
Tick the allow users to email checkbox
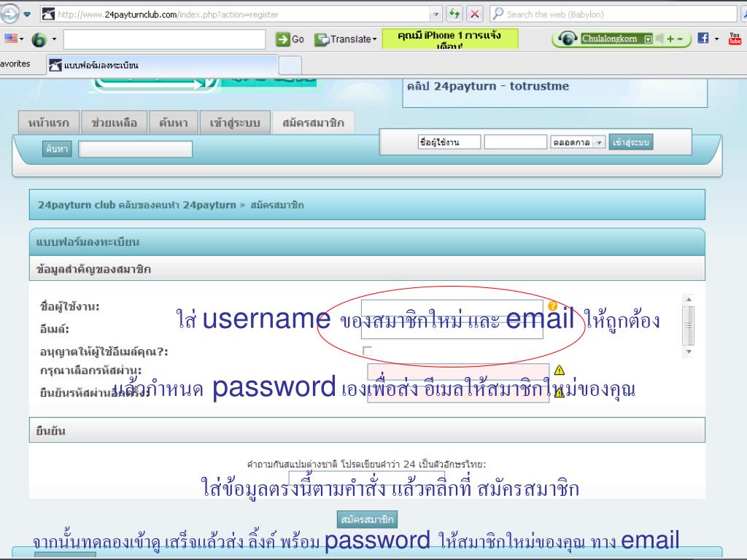pos(367,351)
